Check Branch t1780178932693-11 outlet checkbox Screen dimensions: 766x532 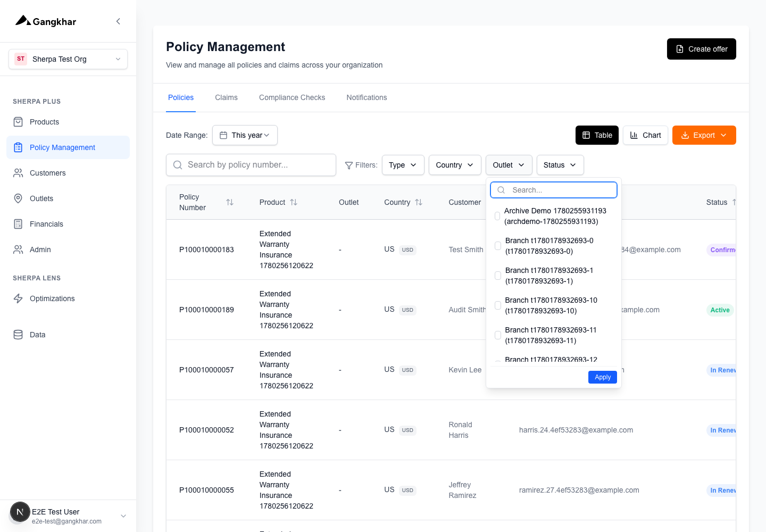pos(498,335)
